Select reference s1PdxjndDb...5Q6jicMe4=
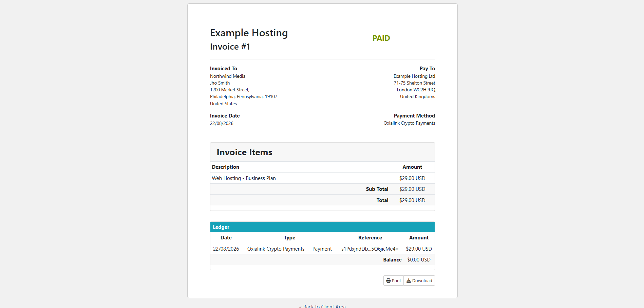644x308 pixels. [370, 249]
